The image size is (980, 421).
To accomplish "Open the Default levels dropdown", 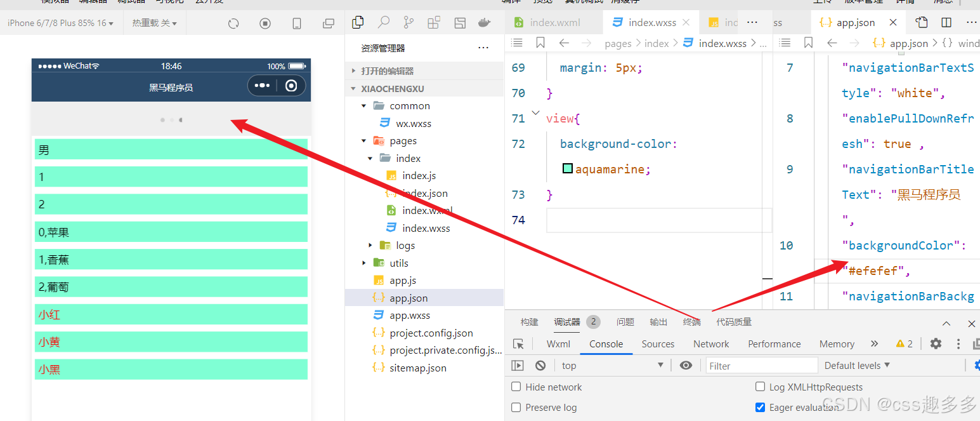I will [x=857, y=366].
